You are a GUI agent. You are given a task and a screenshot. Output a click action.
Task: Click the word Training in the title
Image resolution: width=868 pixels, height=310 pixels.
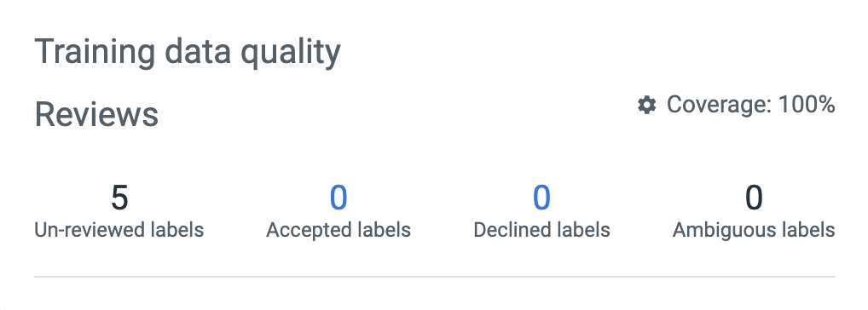click(95, 52)
